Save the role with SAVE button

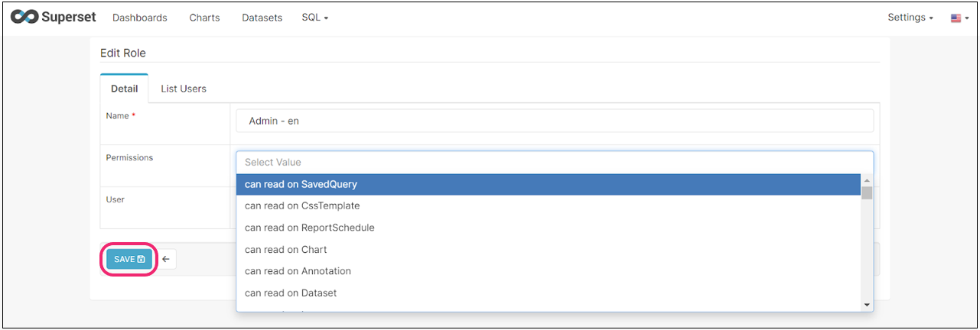129,259
